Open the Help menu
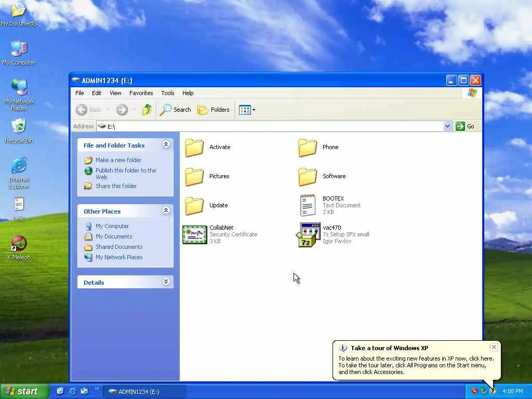The image size is (532, 399). [x=188, y=93]
